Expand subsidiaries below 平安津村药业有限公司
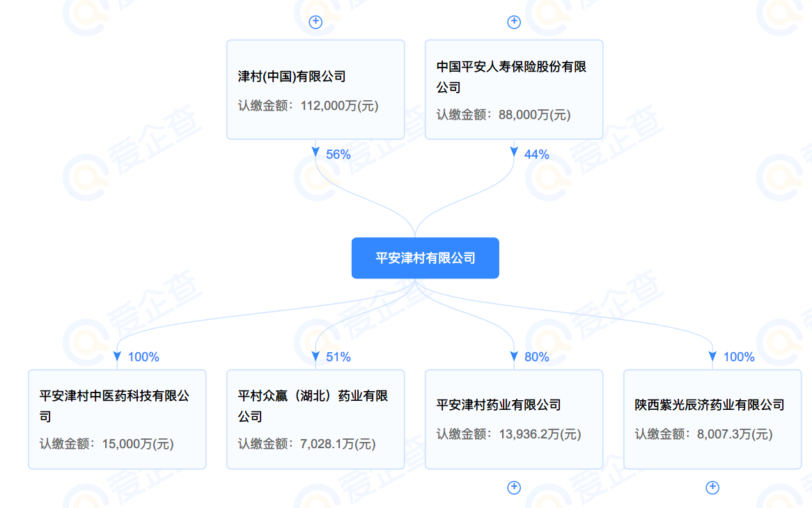Viewport: 812px width, 508px height. tap(514, 487)
